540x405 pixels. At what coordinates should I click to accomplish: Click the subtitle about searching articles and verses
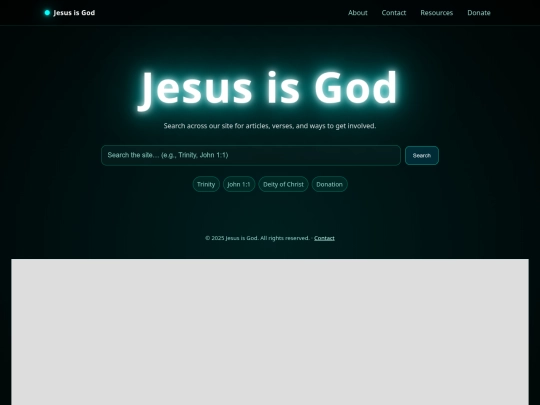click(270, 126)
